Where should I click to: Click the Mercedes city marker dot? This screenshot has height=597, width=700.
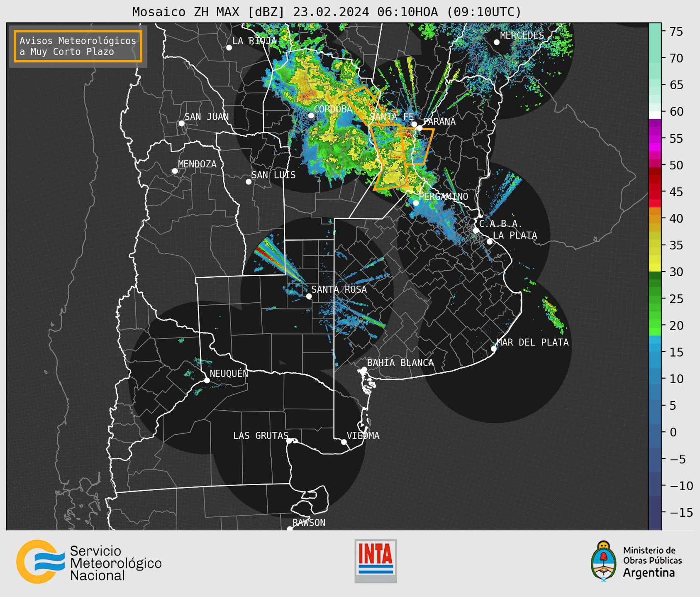point(497,42)
